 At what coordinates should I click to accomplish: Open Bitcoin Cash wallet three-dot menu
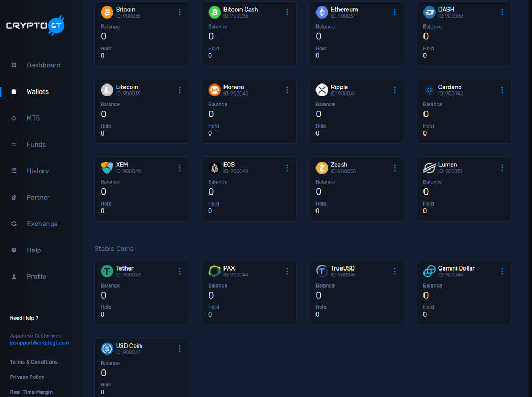(287, 12)
